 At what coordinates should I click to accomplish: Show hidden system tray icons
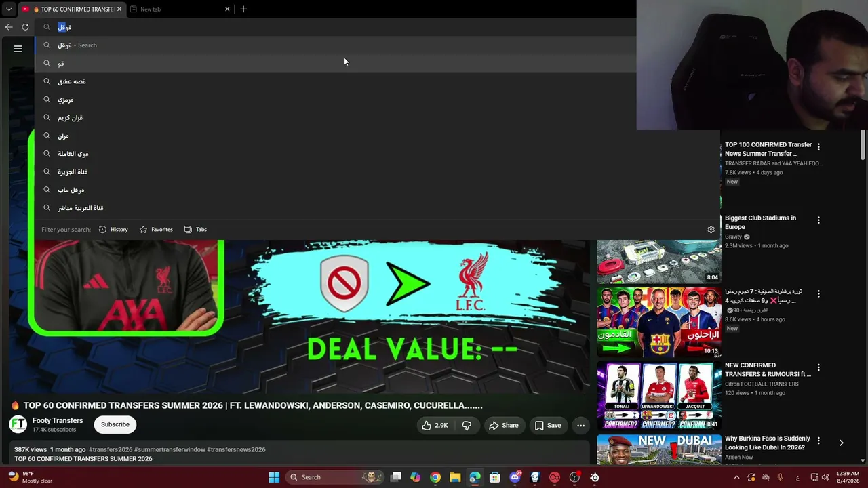point(736,477)
